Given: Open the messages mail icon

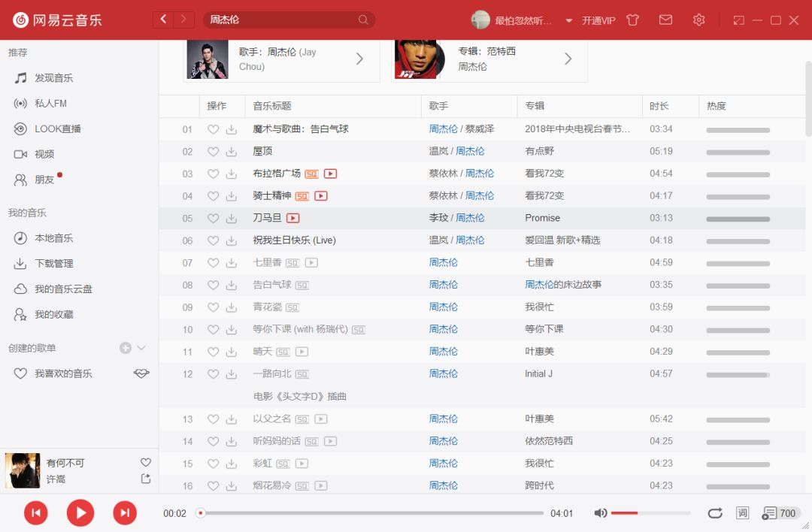Looking at the screenshot, I should [x=665, y=20].
